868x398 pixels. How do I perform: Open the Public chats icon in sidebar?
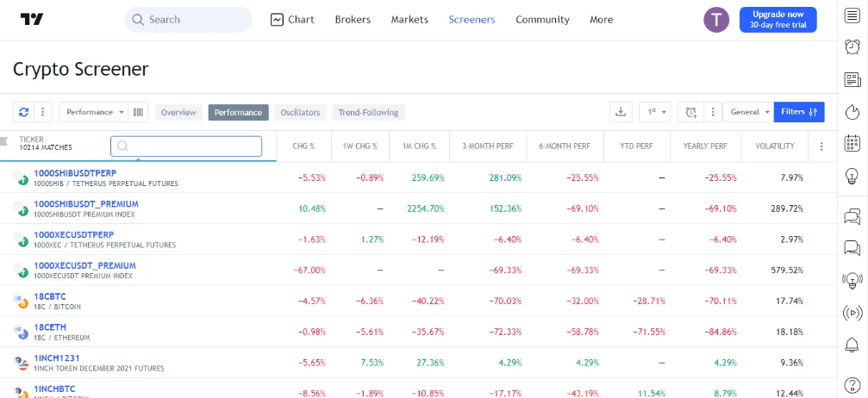[x=852, y=216]
